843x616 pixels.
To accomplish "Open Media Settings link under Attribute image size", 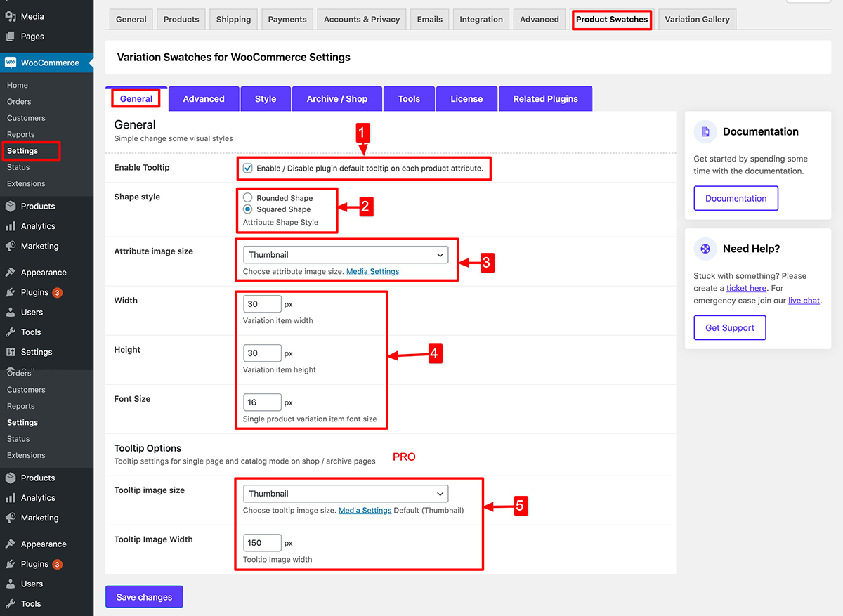I will (x=372, y=272).
